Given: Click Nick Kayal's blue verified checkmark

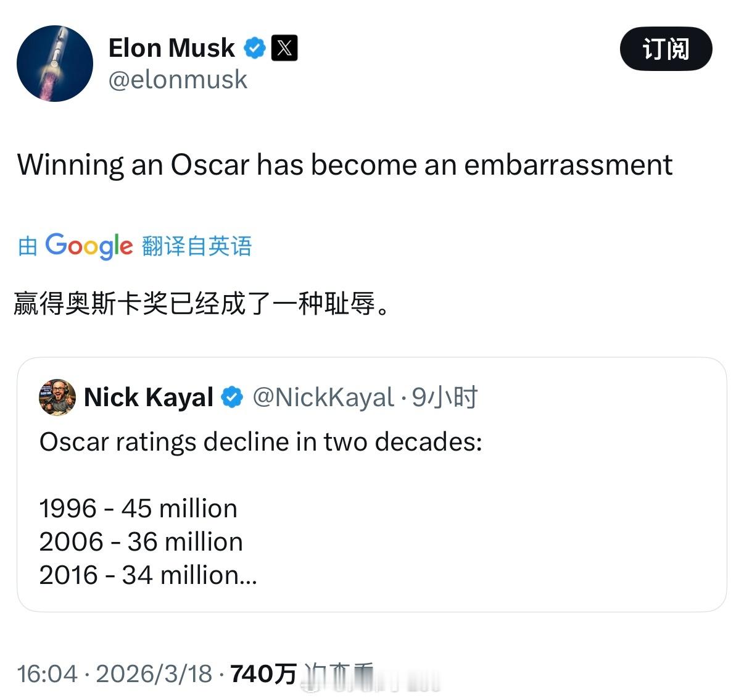Looking at the screenshot, I should pyautogui.click(x=232, y=397).
